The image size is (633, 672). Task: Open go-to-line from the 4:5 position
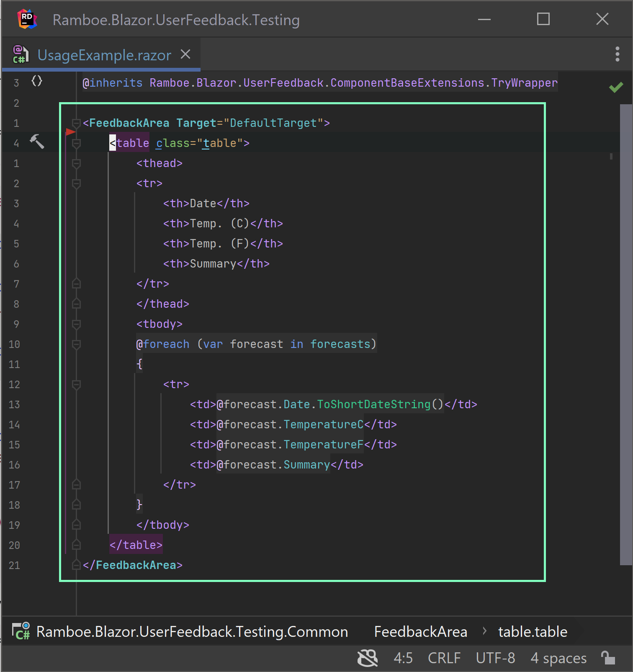(403, 658)
